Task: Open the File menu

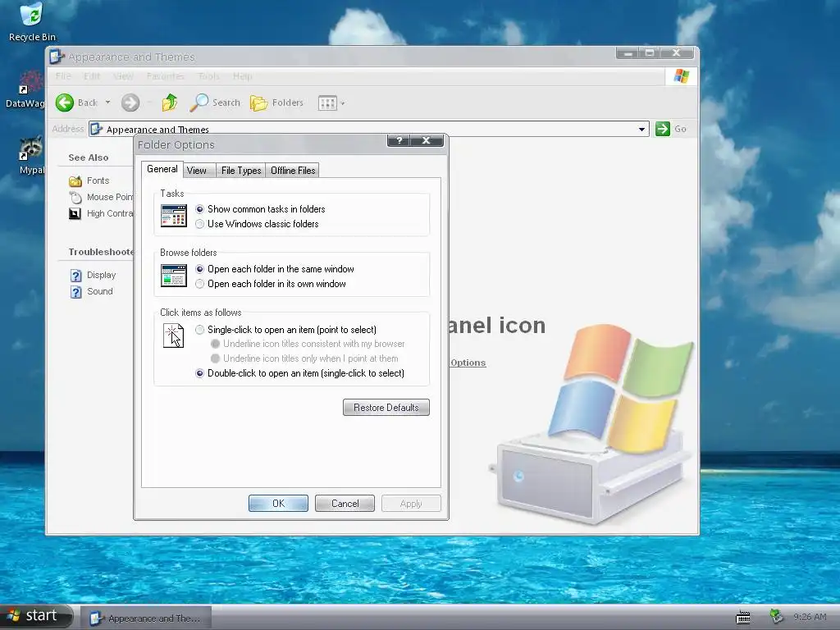Action: pos(63,76)
